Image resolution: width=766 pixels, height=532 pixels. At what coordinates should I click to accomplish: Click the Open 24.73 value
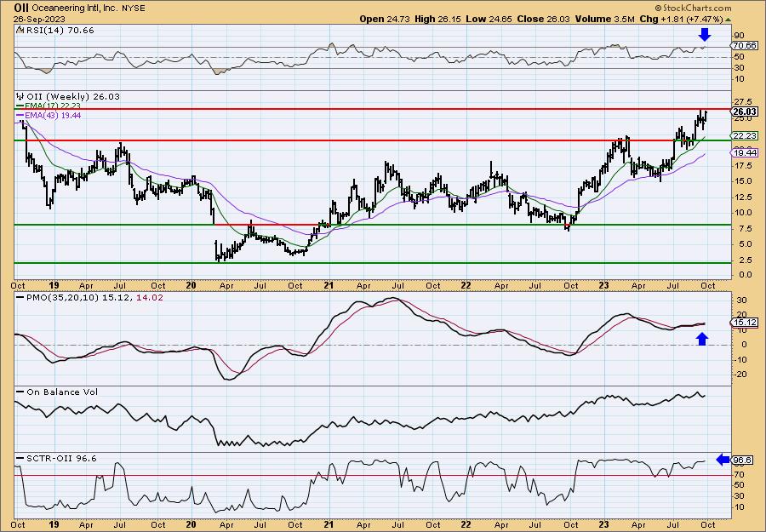click(385, 19)
